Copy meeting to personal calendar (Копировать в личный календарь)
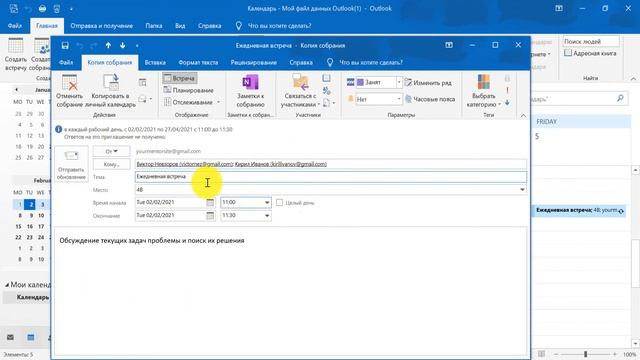640x360 pixels. pos(110,91)
